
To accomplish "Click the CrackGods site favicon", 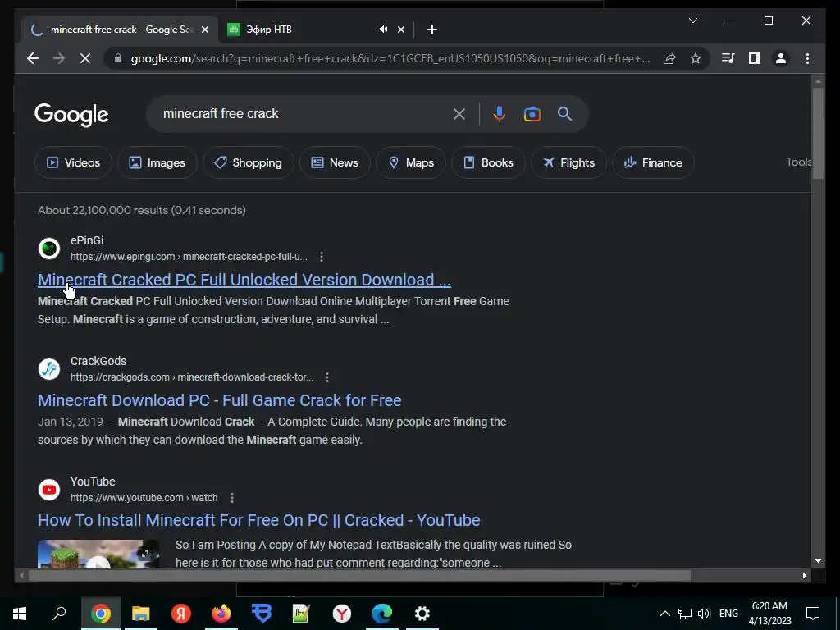I will [x=49, y=369].
